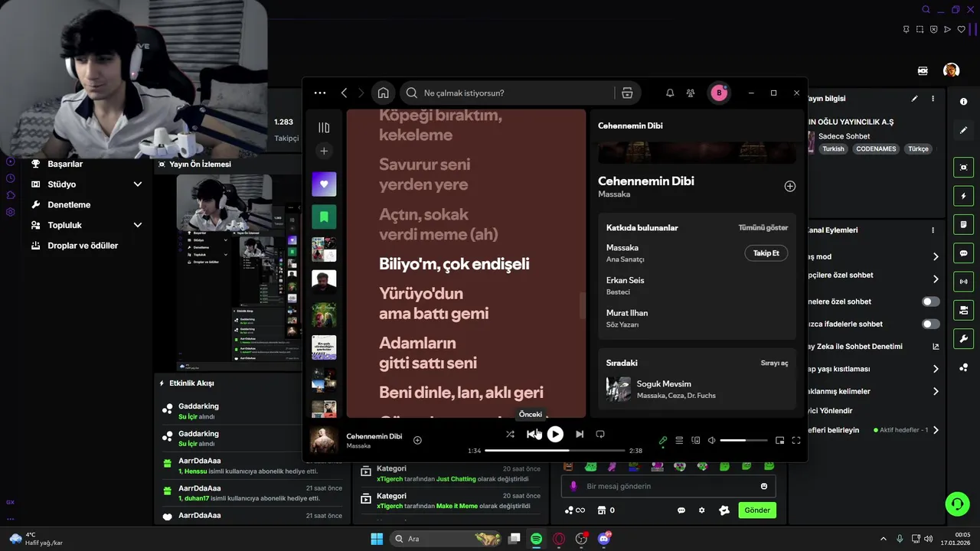
Task: Switch Spotify to full screen
Action: (x=796, y=440)
